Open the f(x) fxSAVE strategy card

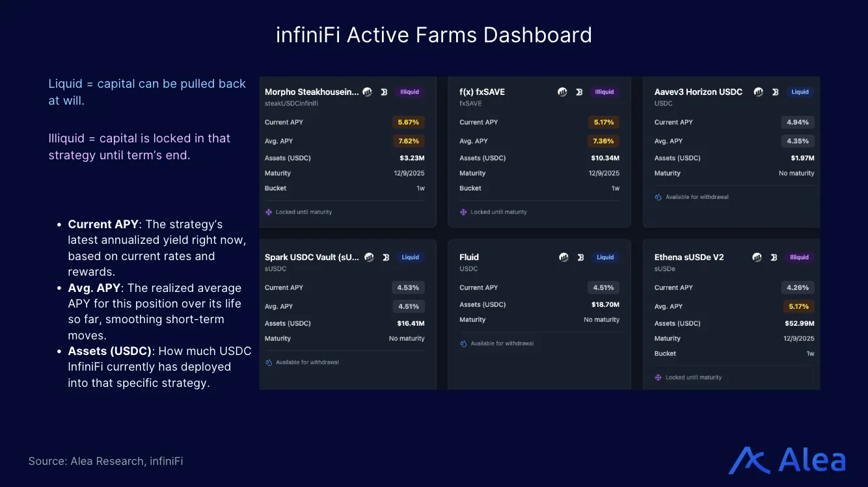[x=539, y=152]
